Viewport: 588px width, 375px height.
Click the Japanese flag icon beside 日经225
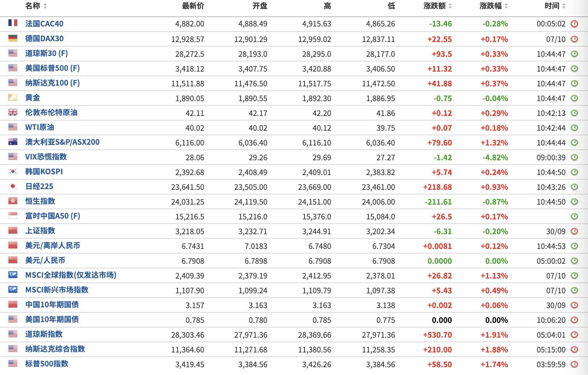pos(13,186)
